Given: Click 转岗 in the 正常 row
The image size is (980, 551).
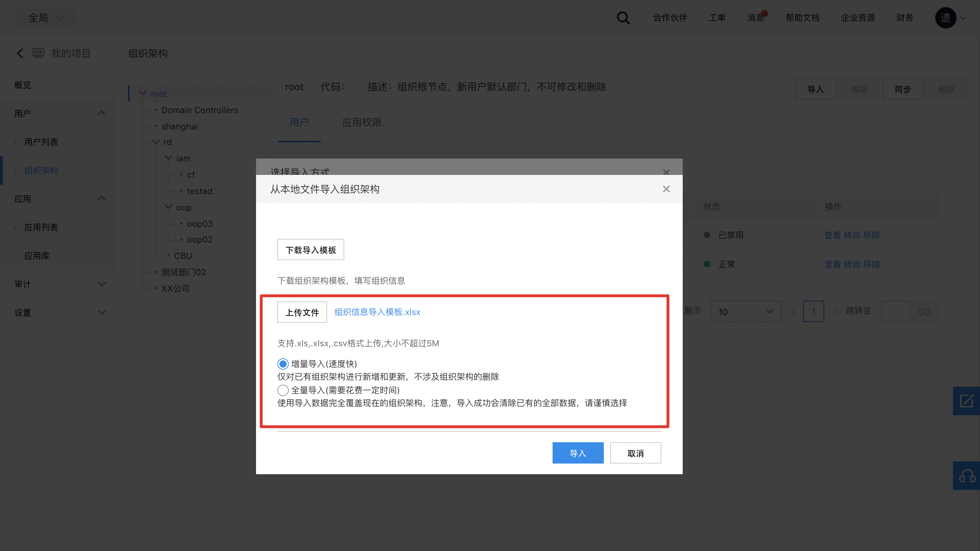Looking at the screenshot, I should coord(852,264).
